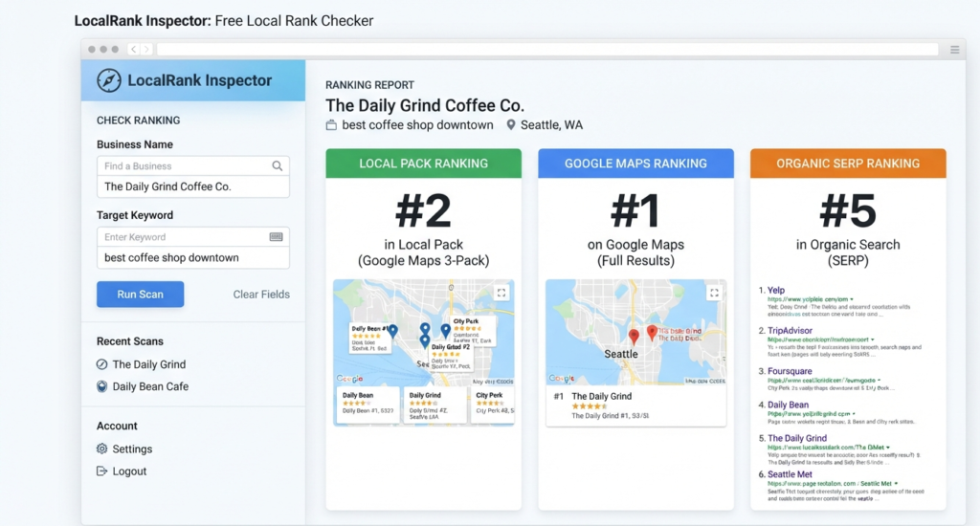Select best coffee shop downtown suggestion
The height and width of the screenshot is (526, 980).
pyautogui.click(x=193, y=258)
